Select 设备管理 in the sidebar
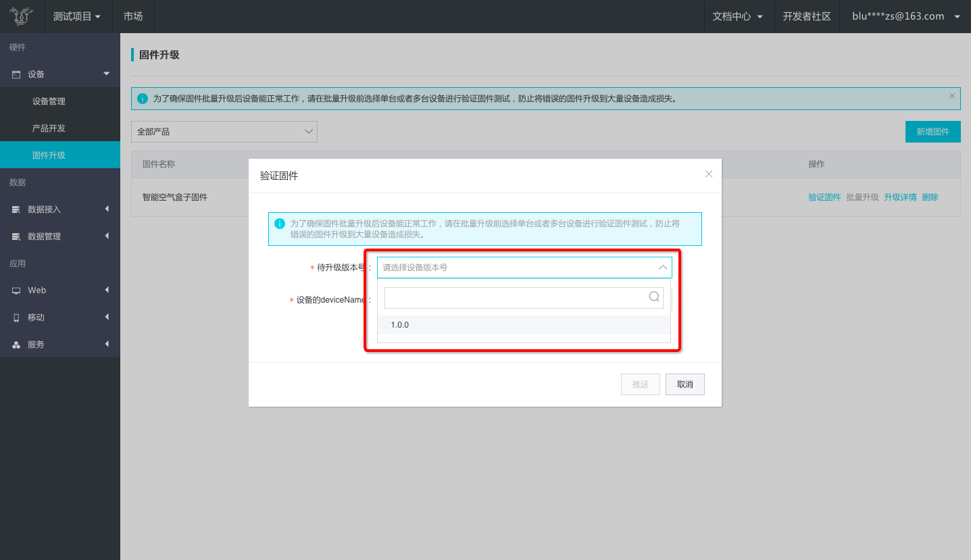 point(60,101)
